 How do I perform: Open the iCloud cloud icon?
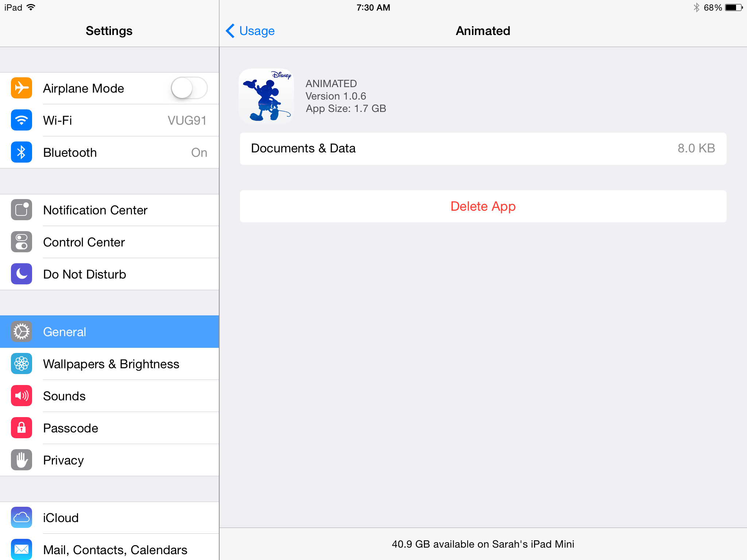[22, 517]
